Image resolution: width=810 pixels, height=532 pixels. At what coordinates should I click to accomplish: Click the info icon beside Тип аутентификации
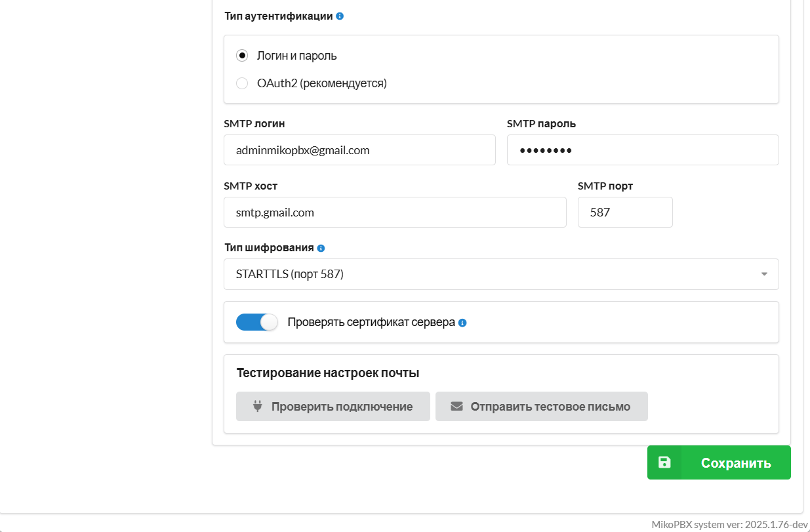click(340, 16)
